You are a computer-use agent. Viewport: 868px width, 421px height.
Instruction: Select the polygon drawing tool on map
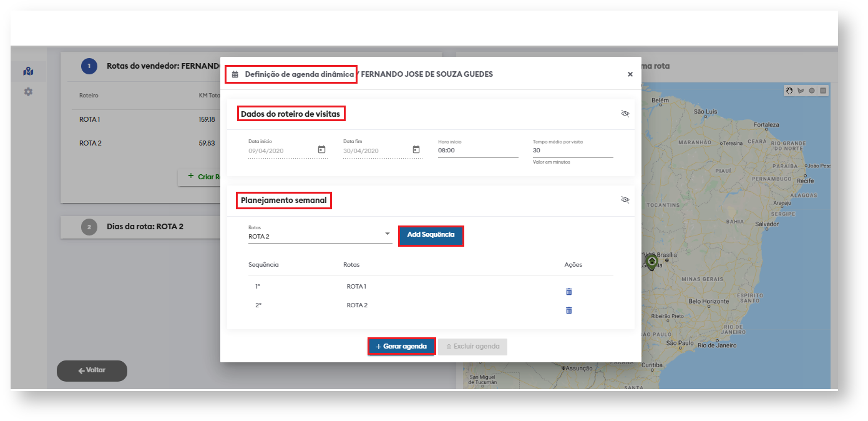click(801, 91)
